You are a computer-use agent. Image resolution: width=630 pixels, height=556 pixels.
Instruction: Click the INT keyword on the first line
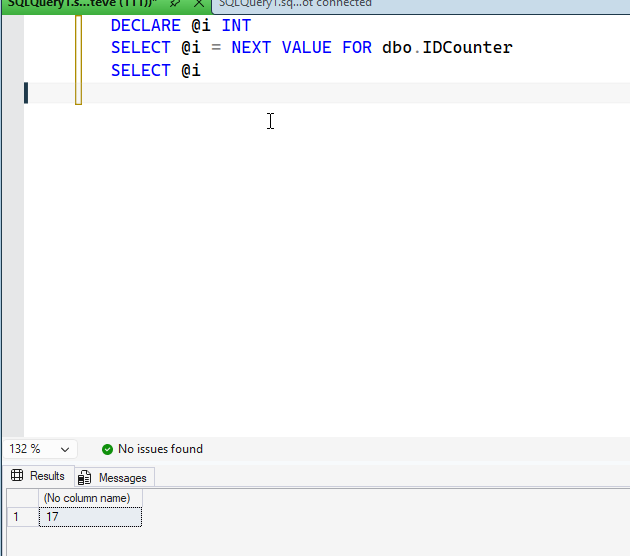(236, 25)
